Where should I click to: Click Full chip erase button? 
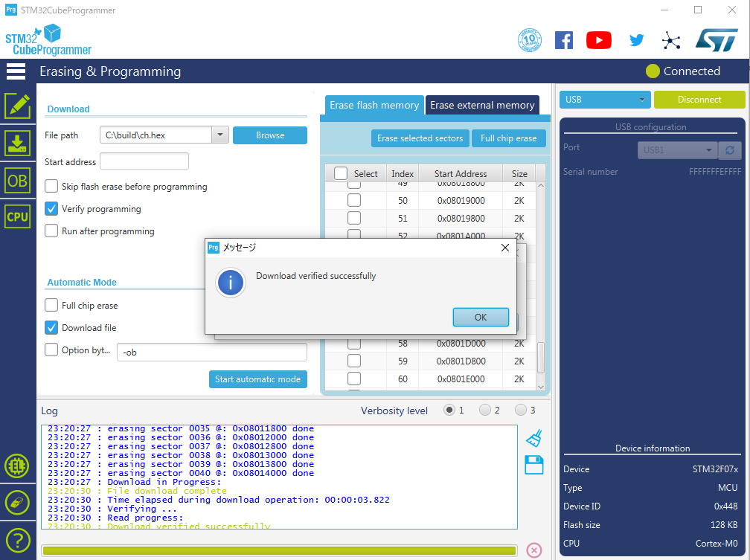pyautogui.click(x=508, y=138)
